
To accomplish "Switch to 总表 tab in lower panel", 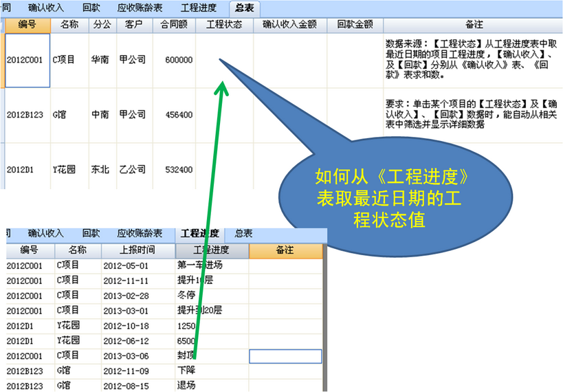I will pos(243,234).
